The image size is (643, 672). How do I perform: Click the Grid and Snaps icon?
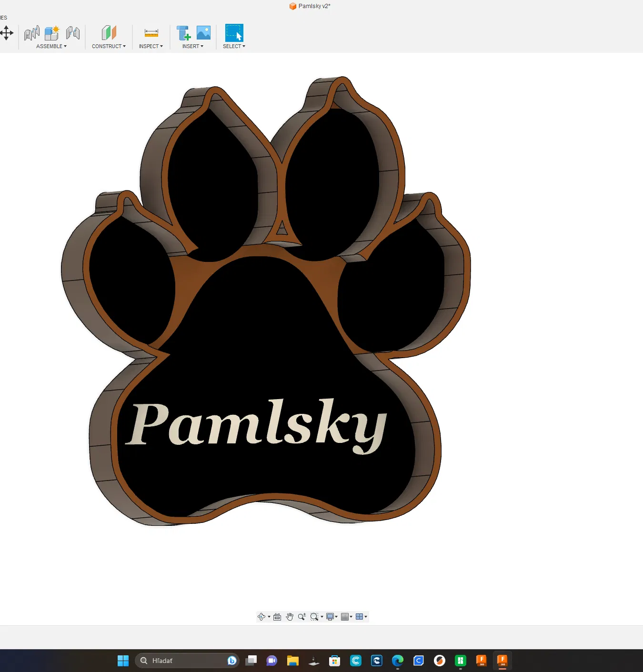click(x=345, y=617)
